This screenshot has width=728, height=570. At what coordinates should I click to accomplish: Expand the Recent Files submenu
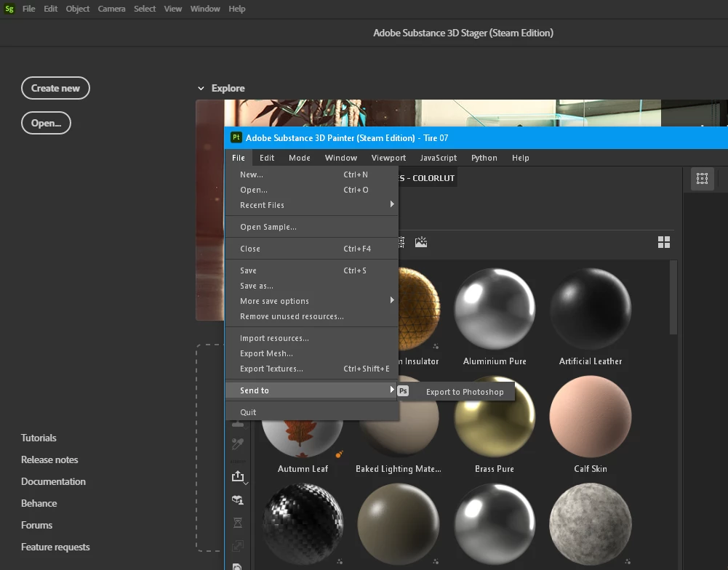pyautogui.click(x=311, y=205)
